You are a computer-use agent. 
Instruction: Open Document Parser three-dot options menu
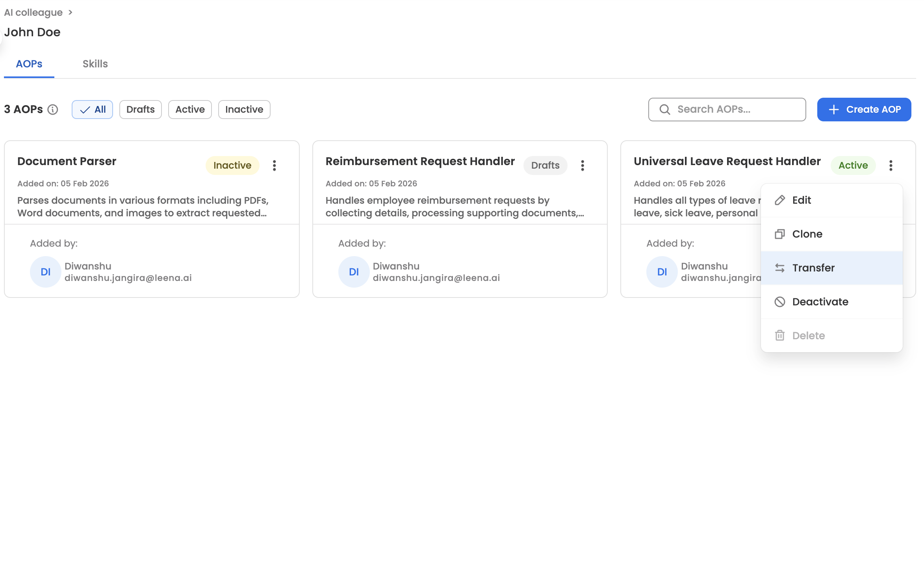coord(275,165)
